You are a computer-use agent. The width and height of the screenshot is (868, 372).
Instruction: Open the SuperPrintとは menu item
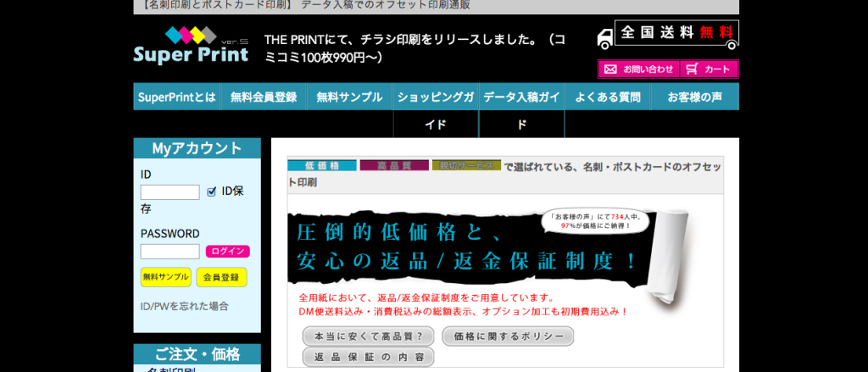click(x=176, y=97)
